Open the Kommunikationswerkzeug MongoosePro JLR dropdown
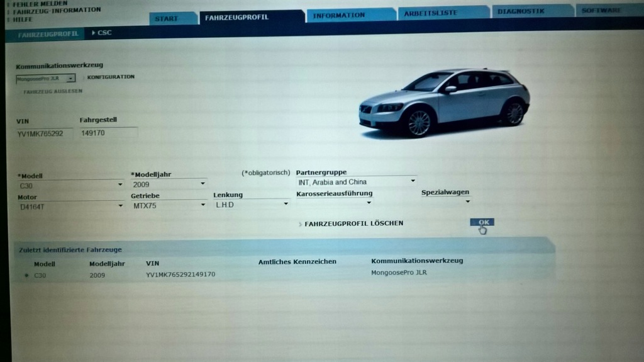 pyautogui.click(x=45, y=78)
